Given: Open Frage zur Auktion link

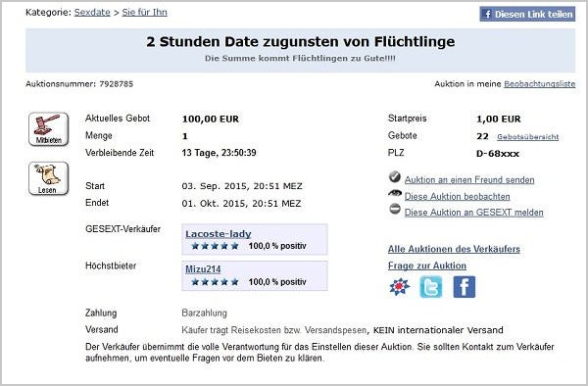Looking at the screenshot, I should pyautogui.click(x=427, y=265).
